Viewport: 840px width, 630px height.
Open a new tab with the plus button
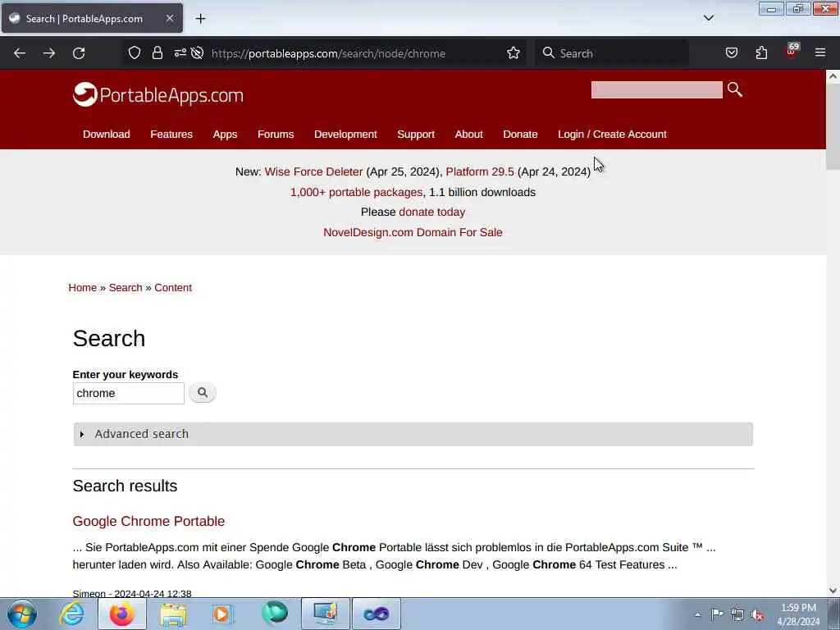[x=200, y=19]
